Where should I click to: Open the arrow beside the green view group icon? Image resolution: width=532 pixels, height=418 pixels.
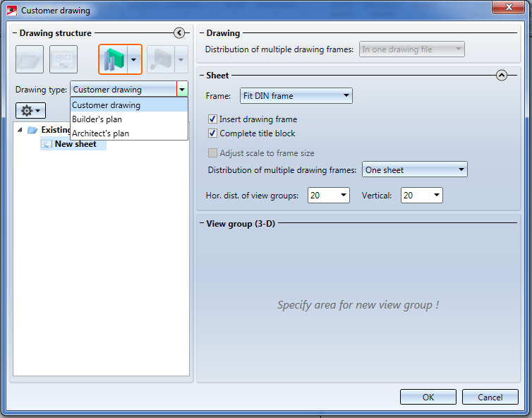pyautogui.click(x=134, y=59)
